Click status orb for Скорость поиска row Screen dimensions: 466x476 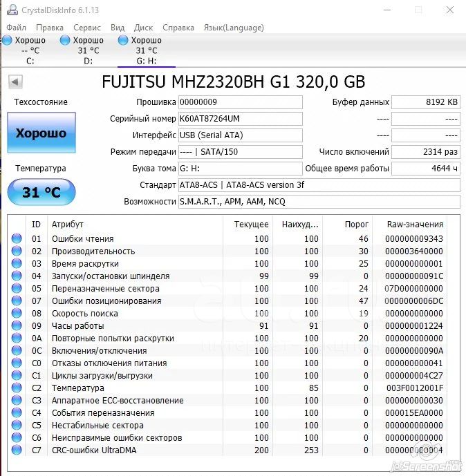click(x=17, y=313)
